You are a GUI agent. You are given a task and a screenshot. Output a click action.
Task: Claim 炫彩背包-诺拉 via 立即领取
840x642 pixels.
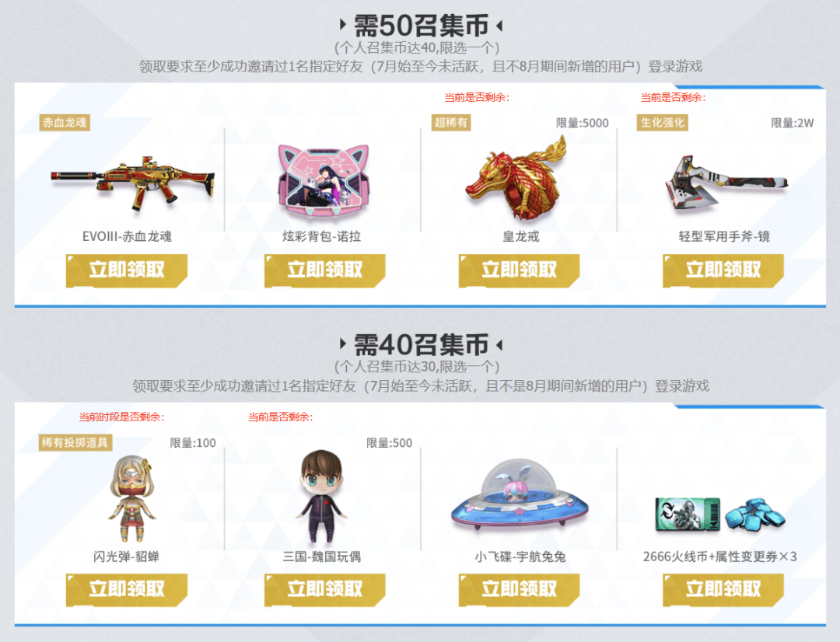coord(324,271)
